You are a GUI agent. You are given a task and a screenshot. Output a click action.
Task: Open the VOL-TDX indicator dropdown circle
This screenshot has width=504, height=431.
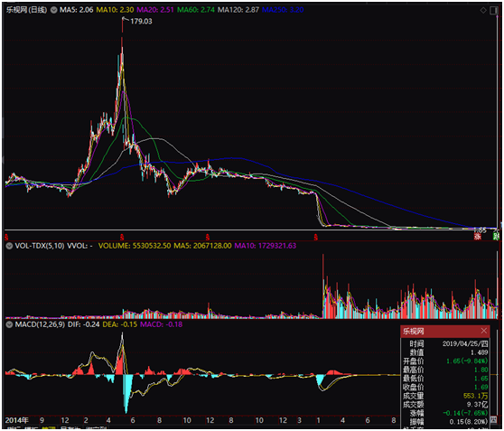[9, 246]
